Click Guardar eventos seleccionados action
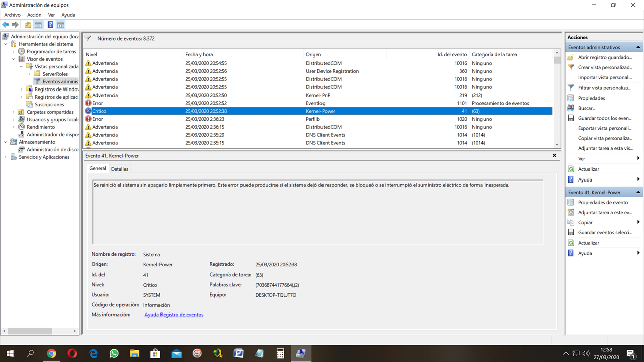This screenshot has width=644, height=362. pyautogui.click(x=604, y=232)
